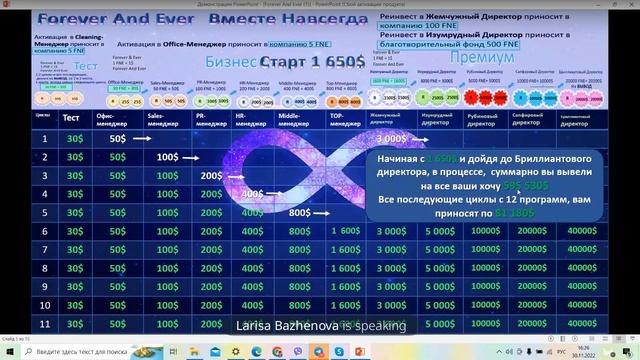The width and height of the screenshot is (640, 360).
Task: Open the Windows notification center
Action: 627,351
